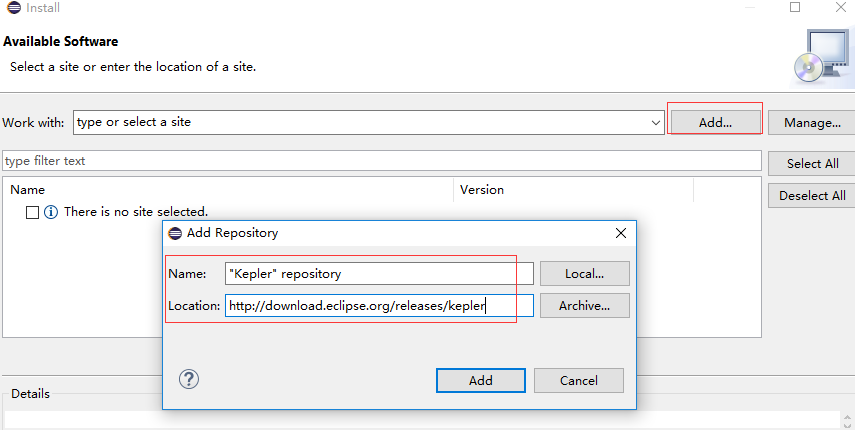Click the 'There is no site selected.' text
The height and width of the screenshot is (430, 855).
[x=136, y=211]
